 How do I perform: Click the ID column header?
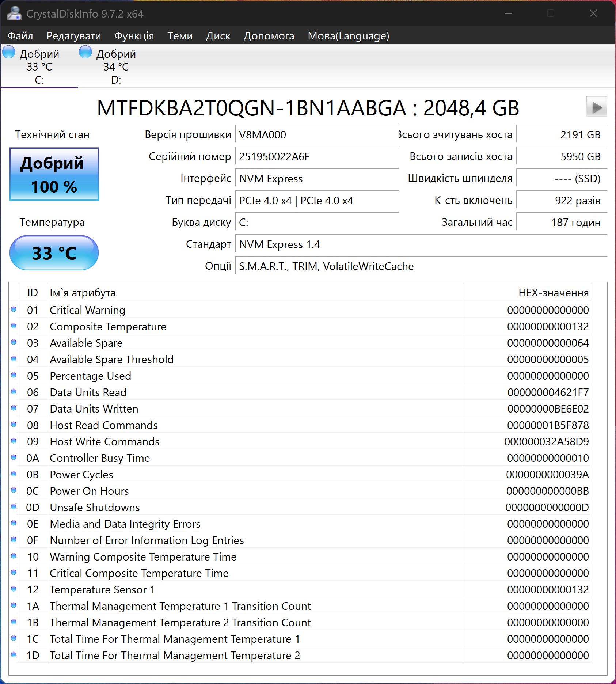click(x=33, y=293)
